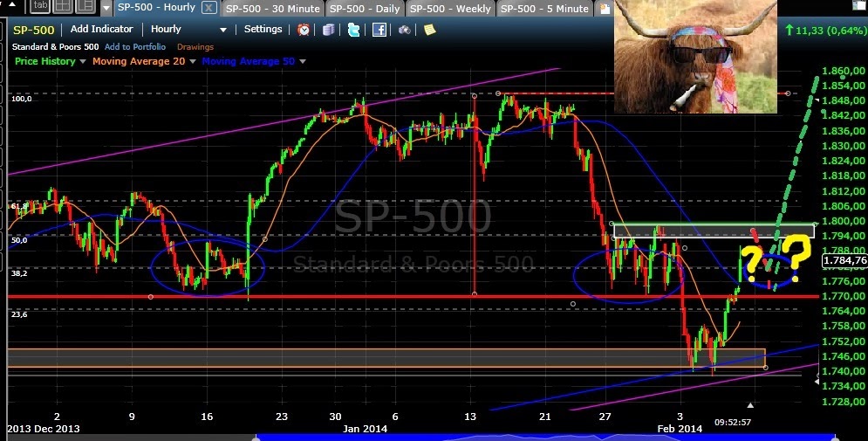Click the orange Moving Average 20 label
This screenshot has height=441, width=868.
coord(139,61)
